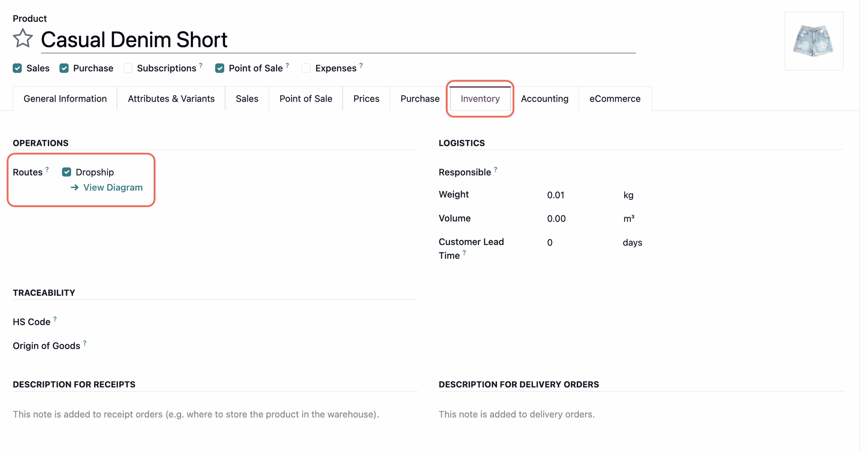This screenshot has width=868, height=453.
Task: Show help tooltip for Point of Sale
Action: point(287,65)
